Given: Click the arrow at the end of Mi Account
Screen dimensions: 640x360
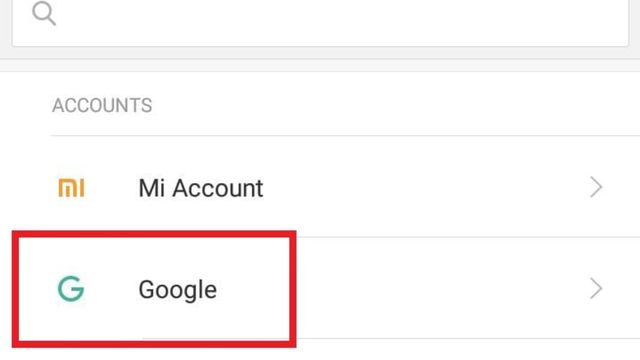Looking at the screenshot, I should tap(596, 187).
